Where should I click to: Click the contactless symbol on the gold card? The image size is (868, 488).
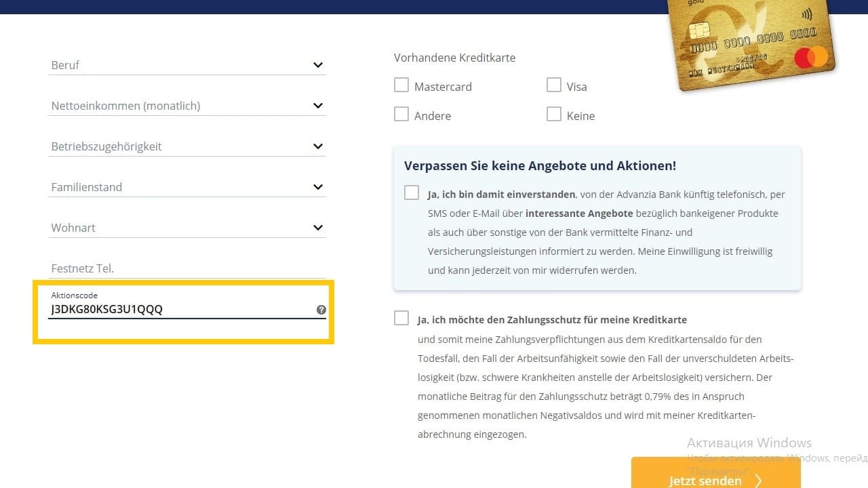click(807, 13)
